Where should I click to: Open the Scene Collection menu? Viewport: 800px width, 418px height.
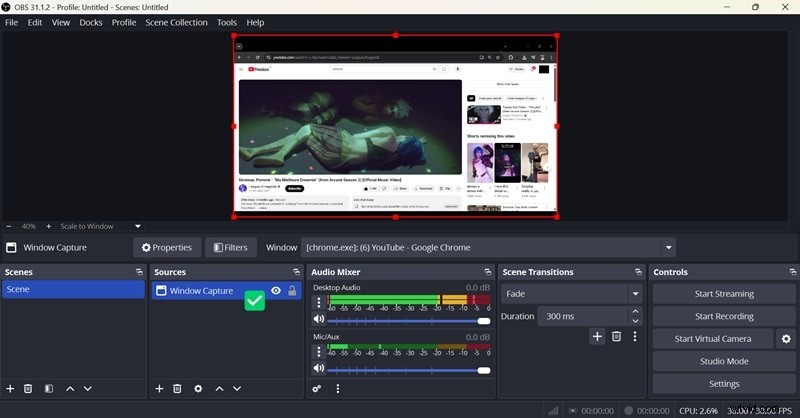click(x=176, y=22)
